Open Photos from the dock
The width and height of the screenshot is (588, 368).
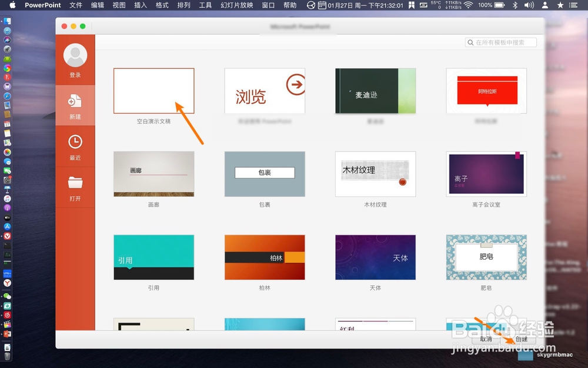[7, 152]
